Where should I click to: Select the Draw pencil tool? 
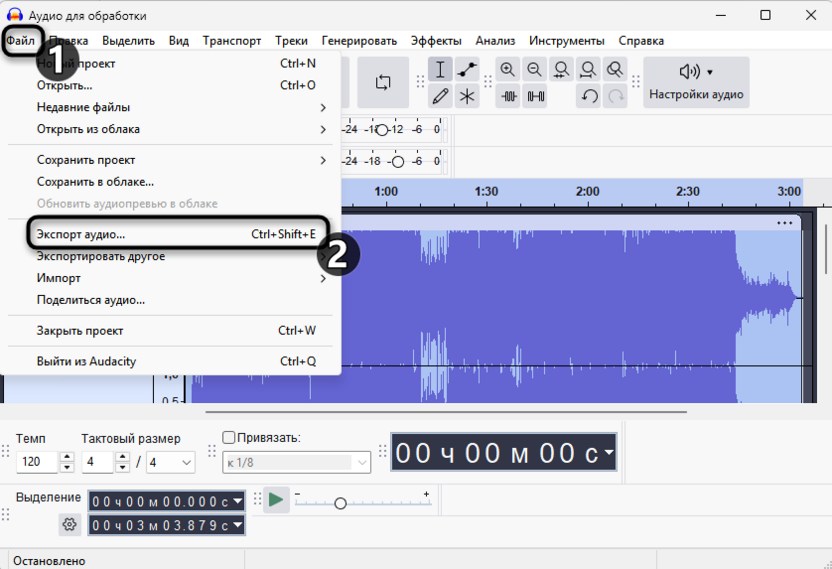[440, 96]
